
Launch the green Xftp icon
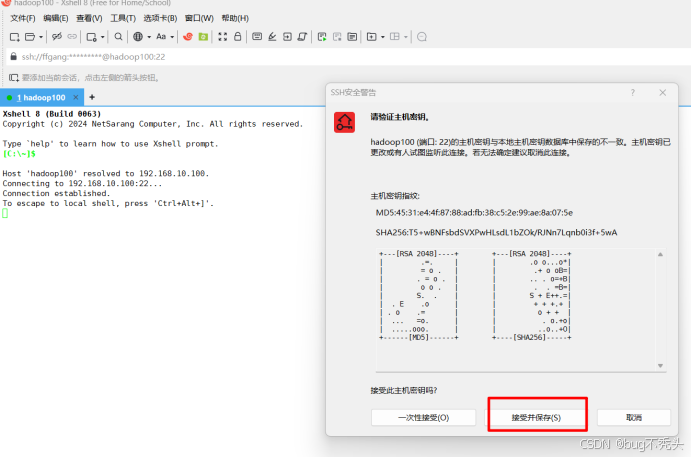point(203,37)
